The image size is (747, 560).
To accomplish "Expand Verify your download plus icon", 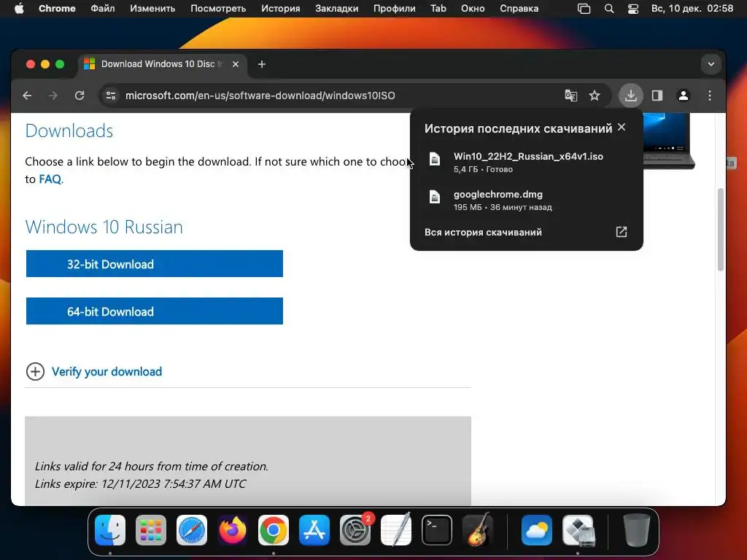I will tap(35, 371).
